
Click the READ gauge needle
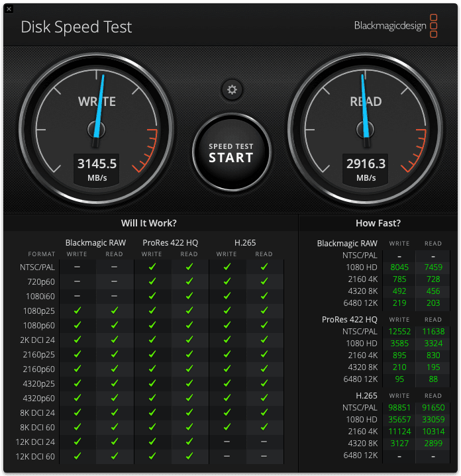[x=365, y=111]
